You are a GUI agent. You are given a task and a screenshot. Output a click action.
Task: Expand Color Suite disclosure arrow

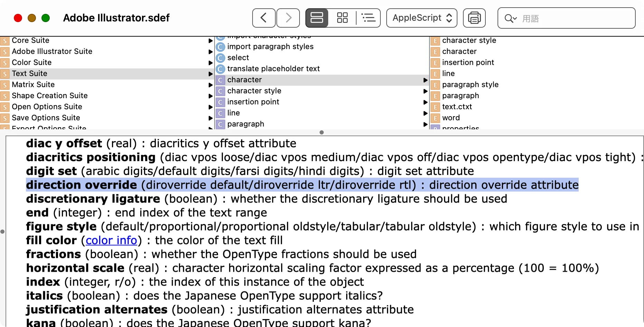point(210,63)
